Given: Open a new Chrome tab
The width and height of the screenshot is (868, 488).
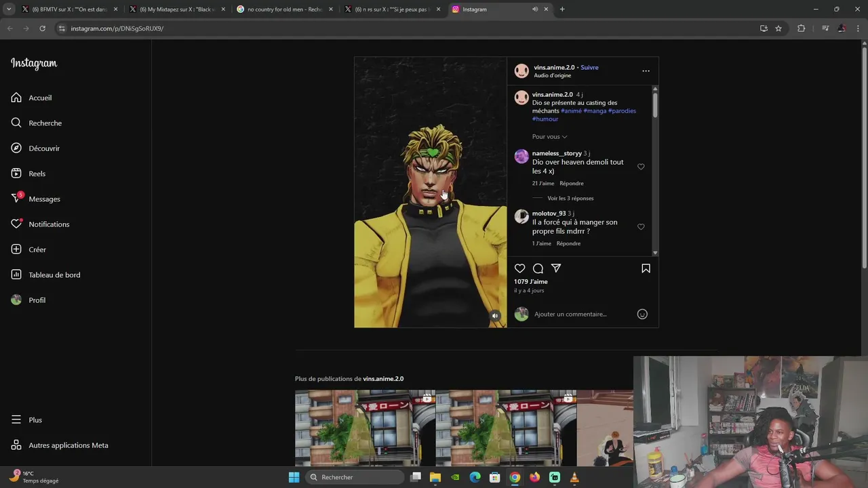Looking at the screenshot, I should coord(562,9).
